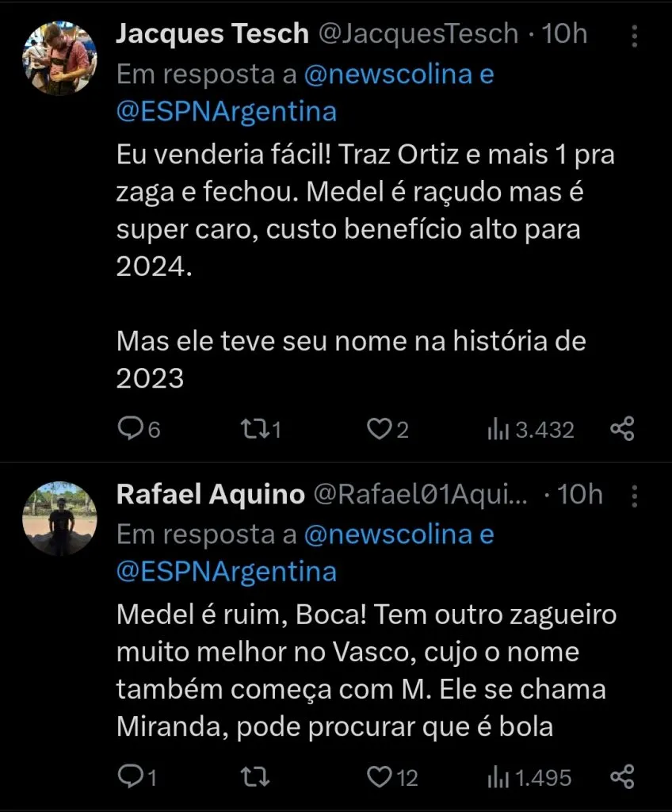Image resolution: width=672 pixels, height=812 pixels.
Task: Reply to Jacques Tesch's tweet
Action: tap(130, 429)
